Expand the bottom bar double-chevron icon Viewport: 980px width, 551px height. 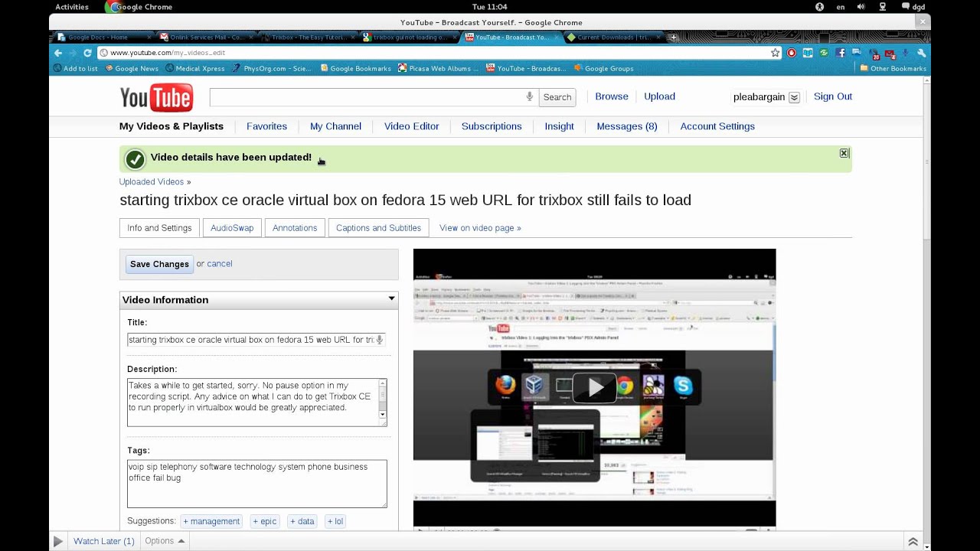point(913,541)
